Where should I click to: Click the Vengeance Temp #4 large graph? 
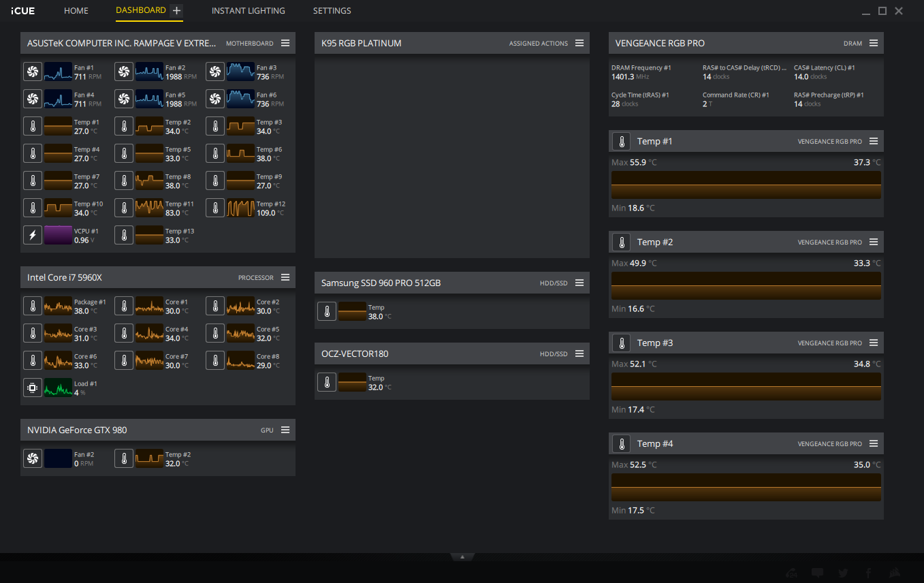pyautogui.click(x=746, y=488)
